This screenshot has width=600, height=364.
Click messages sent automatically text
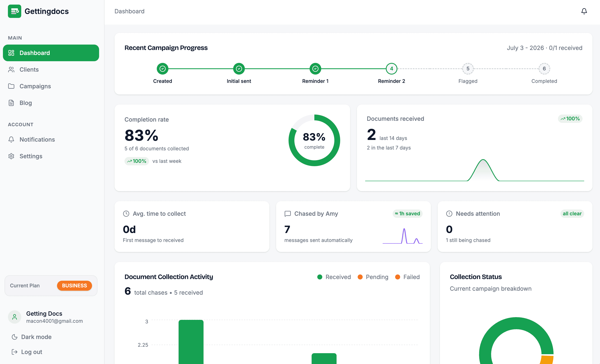pos(318,240)
